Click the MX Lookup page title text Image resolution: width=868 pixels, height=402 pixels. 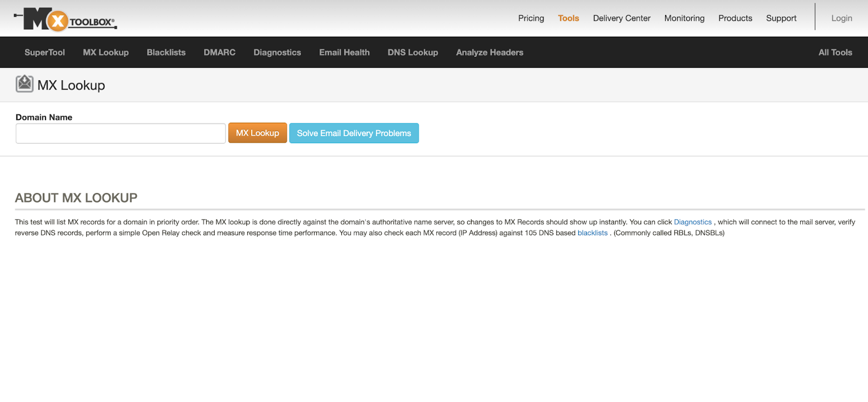coord(71,85)
